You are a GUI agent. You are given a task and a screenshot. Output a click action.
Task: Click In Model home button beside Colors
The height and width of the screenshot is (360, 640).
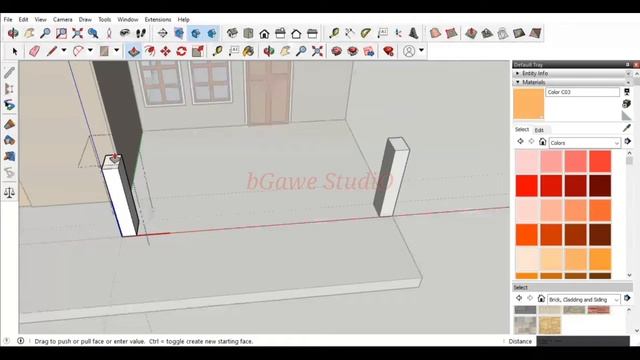pyautogui.click(x=542, y=142)
